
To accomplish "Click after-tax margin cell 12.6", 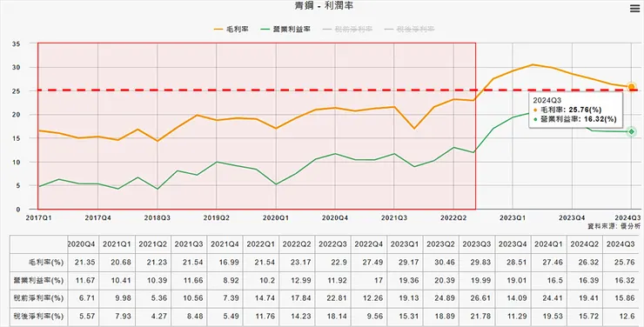I will coord(621,317).
